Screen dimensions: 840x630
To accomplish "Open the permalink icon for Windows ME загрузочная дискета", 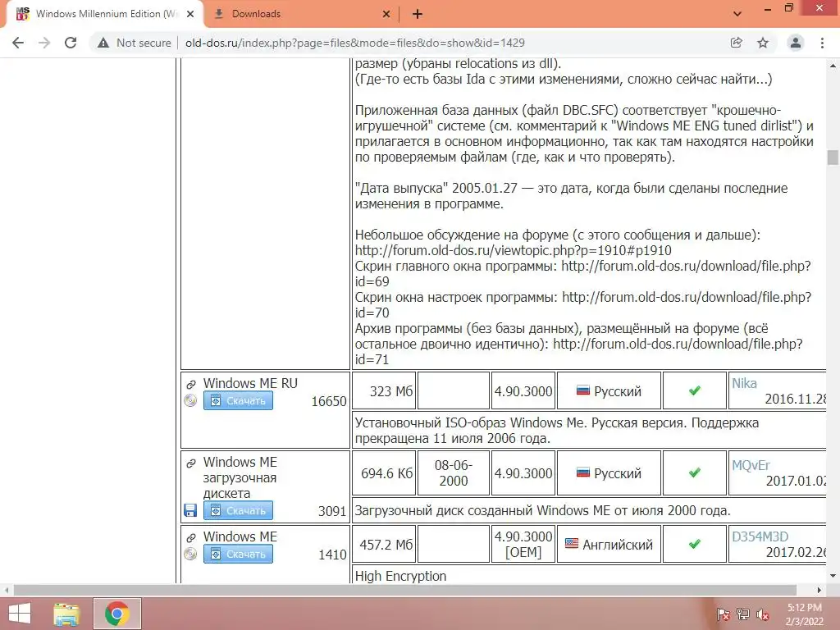I will pyautogui.click(x=190, y=463).
